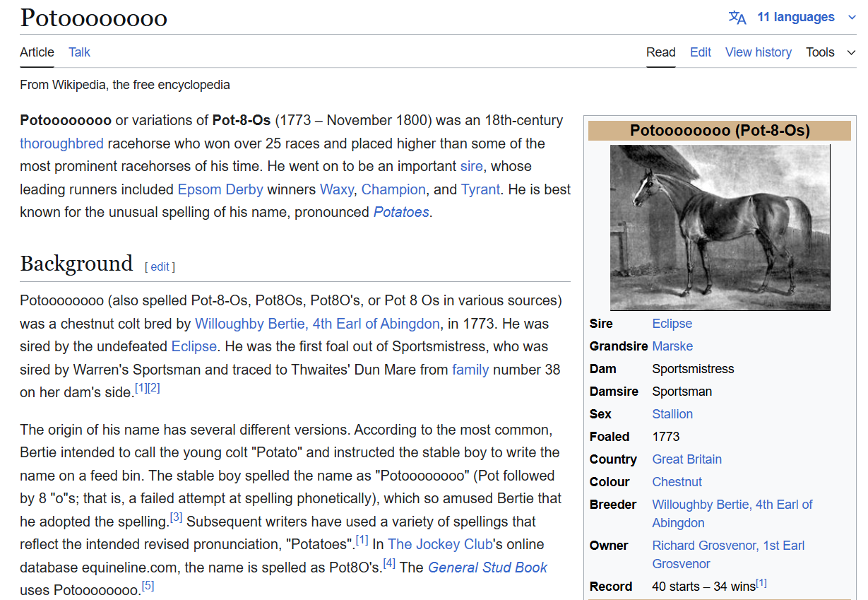Screen dimensions: 868x600
Task: Open Willoughby Bertie link in Breeder row
Action: point(732,514)
